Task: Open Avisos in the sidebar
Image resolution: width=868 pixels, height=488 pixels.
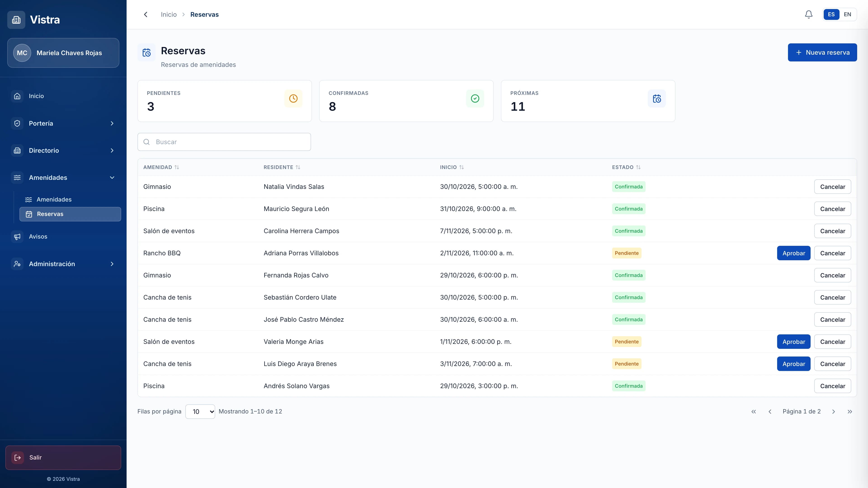Action: [x=63, y=236]
